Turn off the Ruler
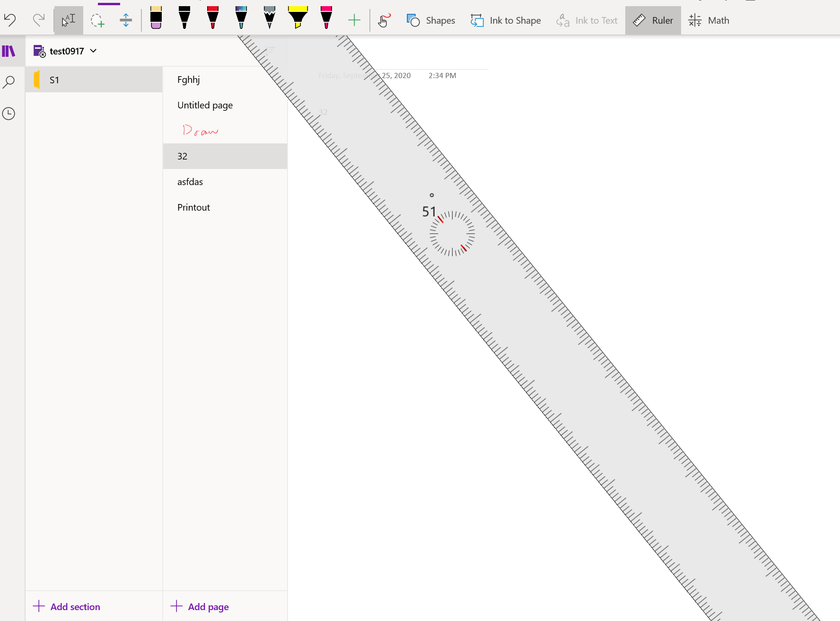This screenshot has width=840, height=621. pos(653,20)
